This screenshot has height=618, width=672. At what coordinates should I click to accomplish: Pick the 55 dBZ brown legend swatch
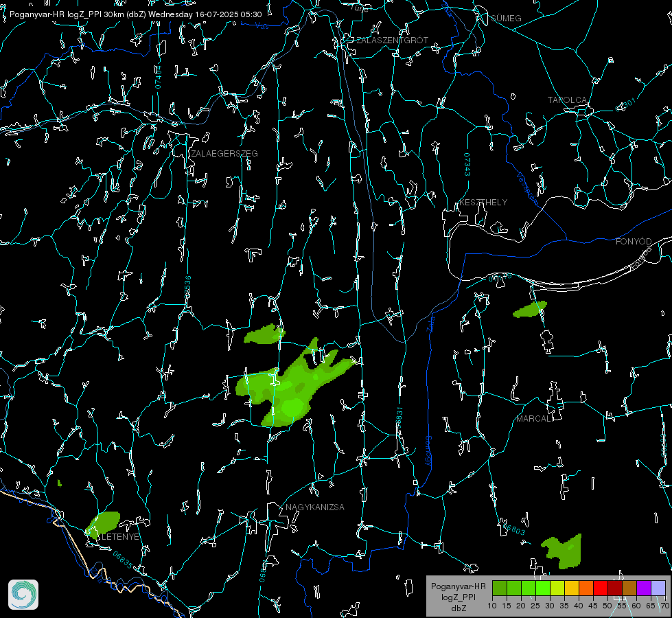click(629, 588)
